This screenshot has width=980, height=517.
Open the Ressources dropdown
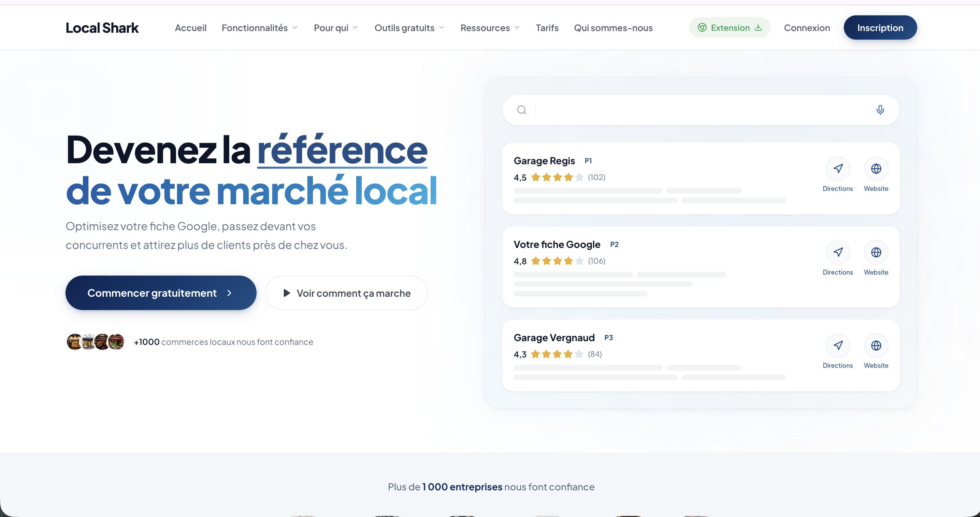pos(490,28)
